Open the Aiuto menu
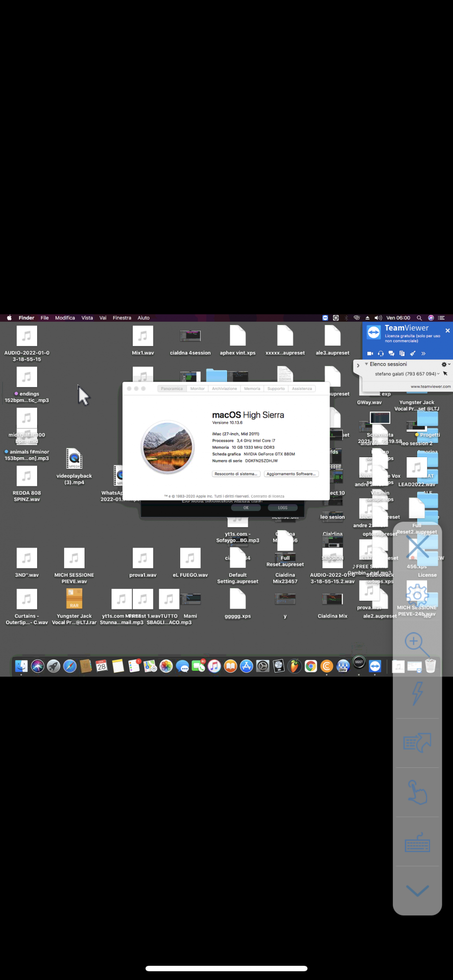Image resolution: width=453 pixels, height=980 pixels. click(x=143, y=318)
